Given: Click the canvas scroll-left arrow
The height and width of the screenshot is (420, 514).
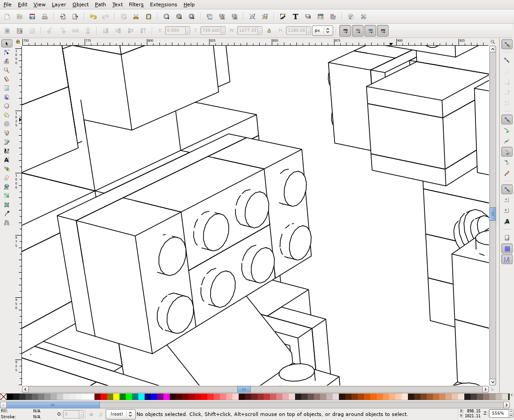Looking at the screenshot, I should pyautogui.click(x=25, y=389).
